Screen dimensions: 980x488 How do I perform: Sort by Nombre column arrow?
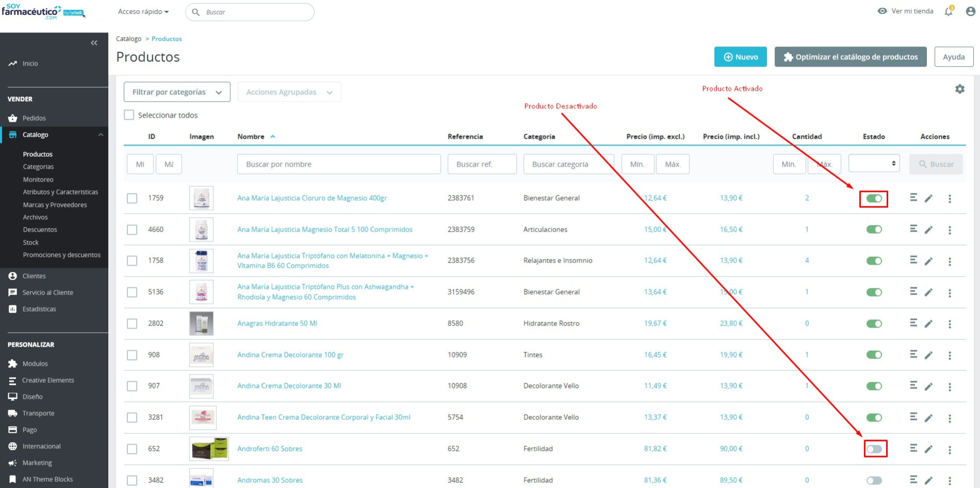(273, 137)
